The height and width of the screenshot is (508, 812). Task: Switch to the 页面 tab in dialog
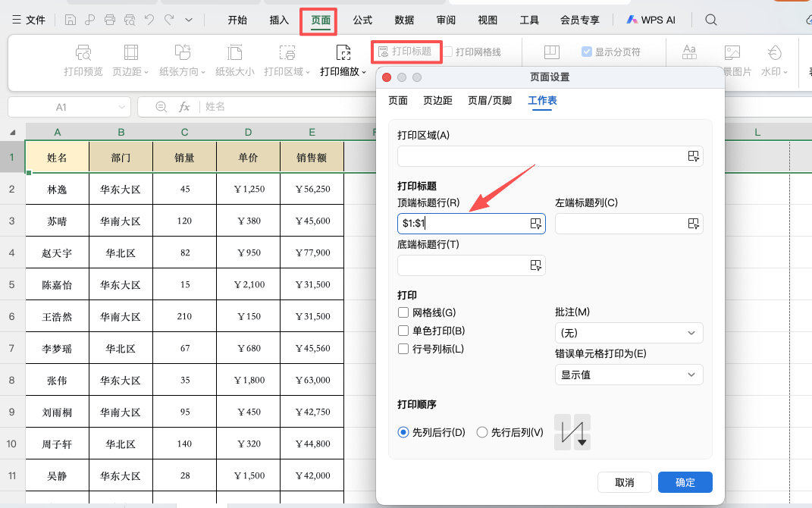coord(398,100)
